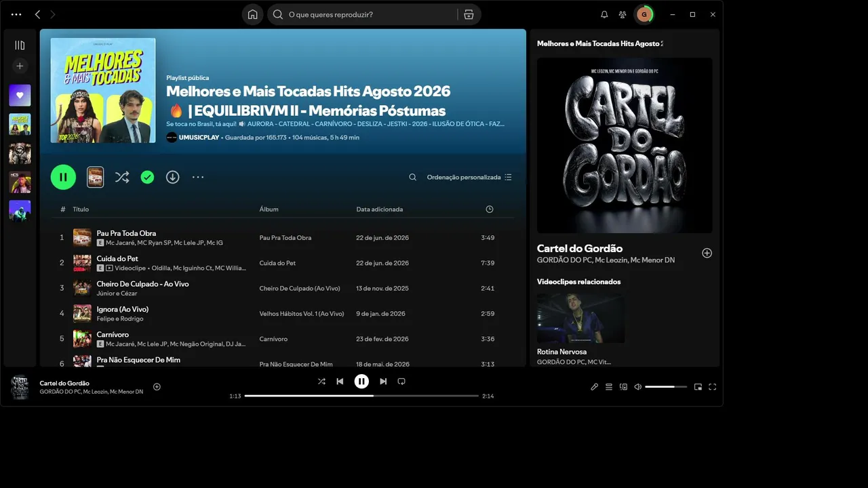The height and width of the screenshot is (488, 868).
Task: Pause playback in the player bar
Action: point(361,382)
